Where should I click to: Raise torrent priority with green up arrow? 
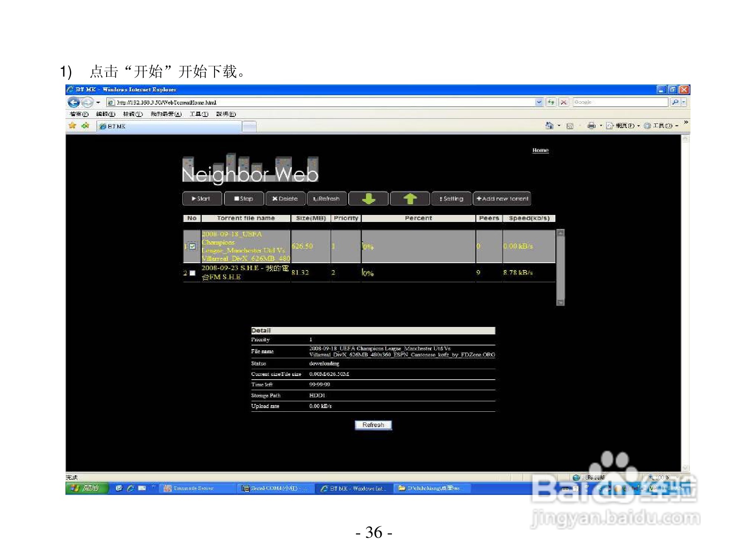click(x=410, y=198)
